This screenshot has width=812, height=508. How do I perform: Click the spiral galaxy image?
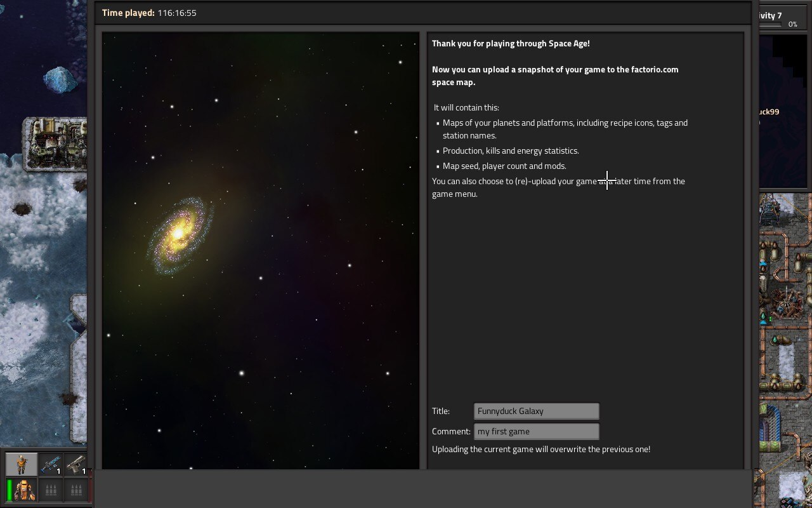point(179,234)
